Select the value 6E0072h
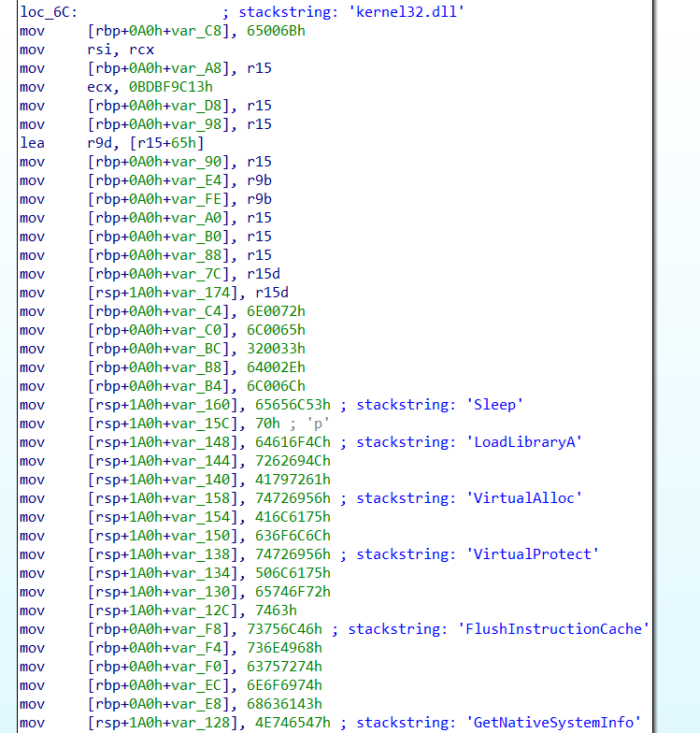The width and height of the screenshot is (700, 733). tap(277, 310)
